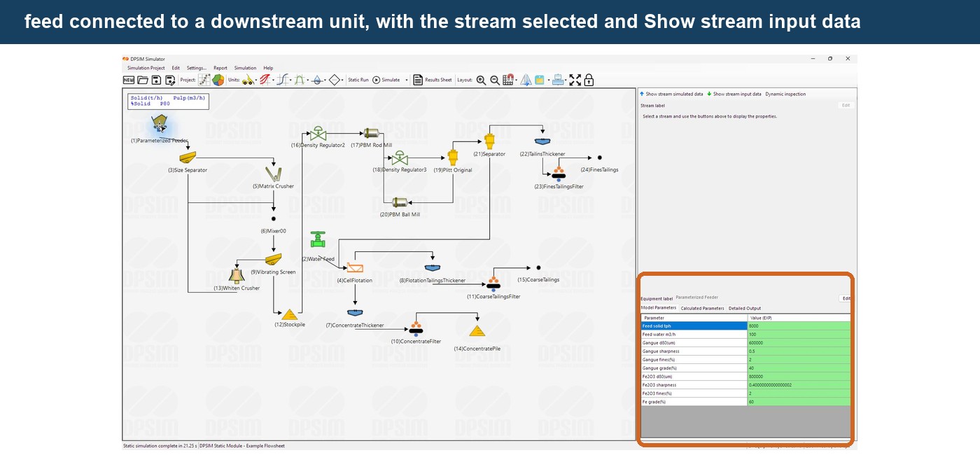Image resolution: width=980 pixels, height=455 pixels.
Task: Click the fit-to-screen arrows icon
Action: (x=575, y=80)
